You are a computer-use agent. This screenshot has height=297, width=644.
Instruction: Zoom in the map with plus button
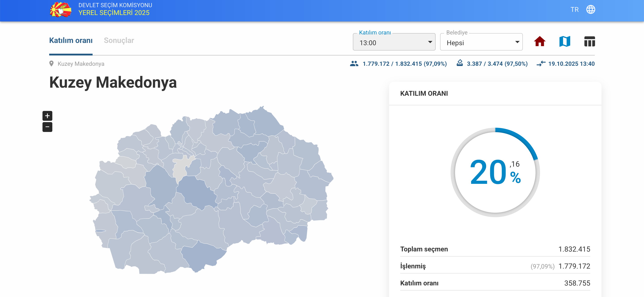point(47,116)
